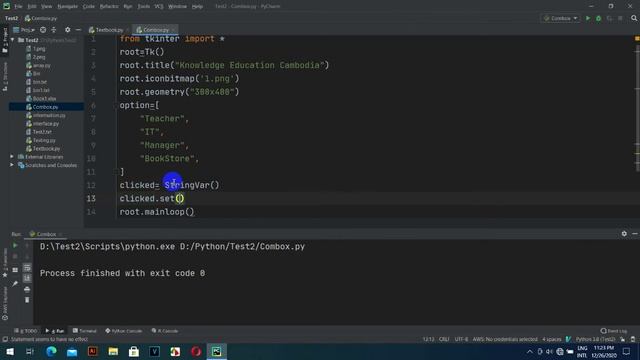The height and width of the screenshot is (360, 640).
Task: Open the VCS menu
Action: [159, 7]
